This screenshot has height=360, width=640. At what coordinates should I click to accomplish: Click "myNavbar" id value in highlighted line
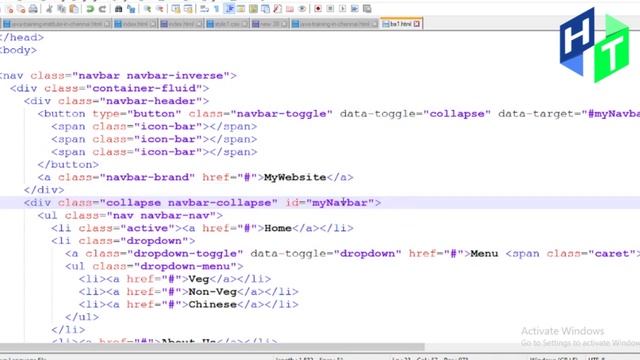click(340, 203)
